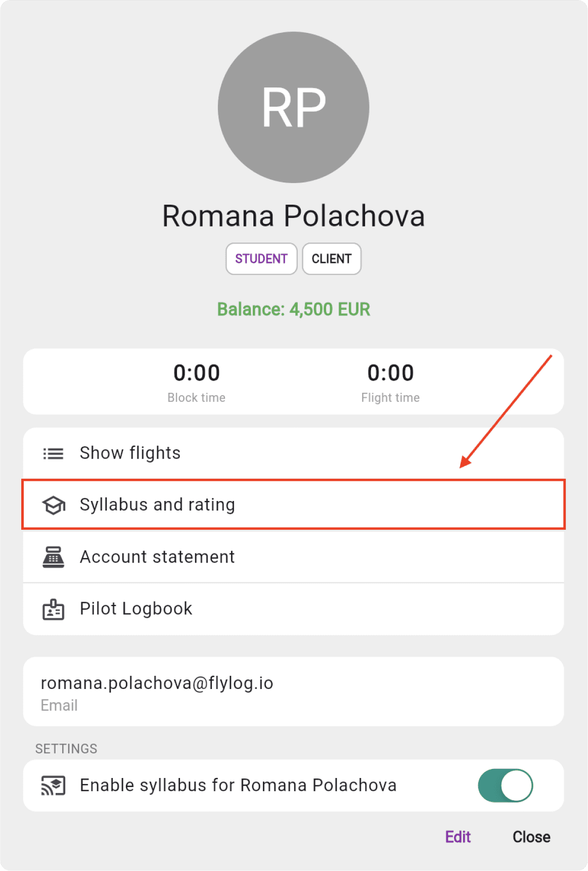588x871 pixels.
Task: Click the graduation cap syllabus icon
Action: pos(54,505)
